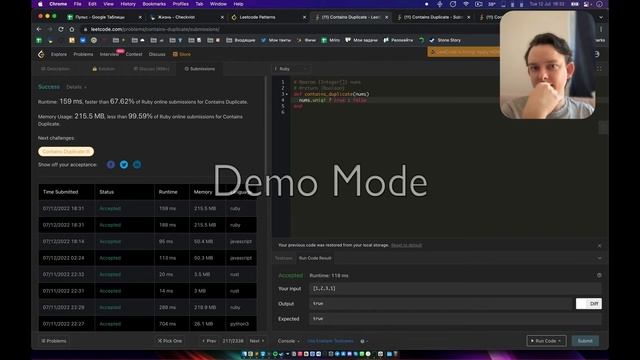Click the browser back arrow
The width and height of the screenshot is (640, 360).
point(39,29)
